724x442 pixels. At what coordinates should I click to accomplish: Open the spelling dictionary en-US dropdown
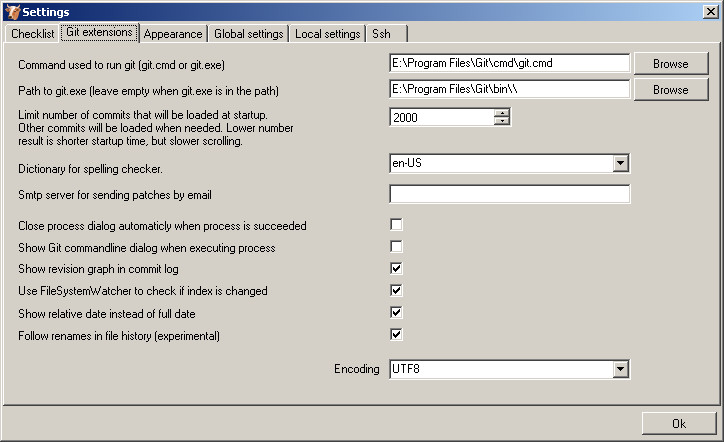tap(620, 164)
